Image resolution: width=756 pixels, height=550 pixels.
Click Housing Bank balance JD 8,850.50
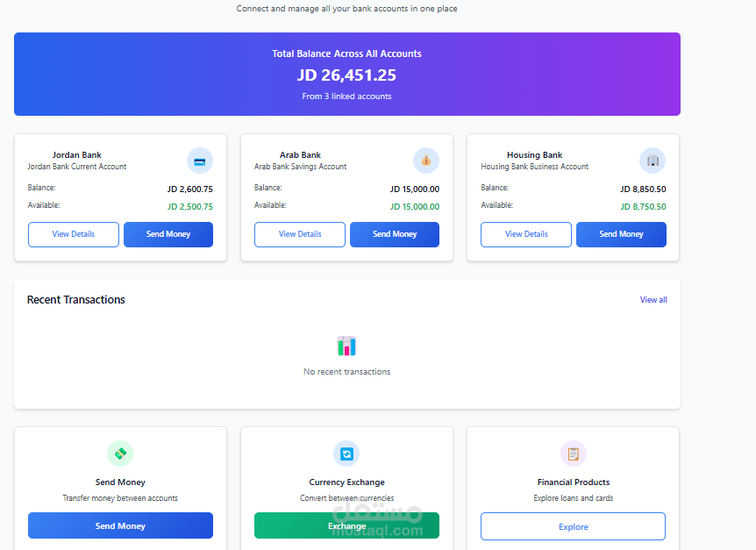[x=643, y=189]
